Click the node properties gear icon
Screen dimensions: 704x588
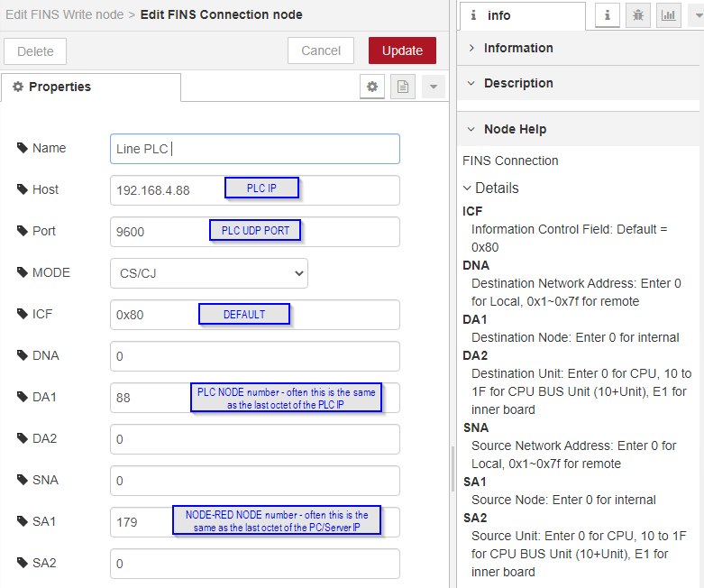[x=371, y=87]
